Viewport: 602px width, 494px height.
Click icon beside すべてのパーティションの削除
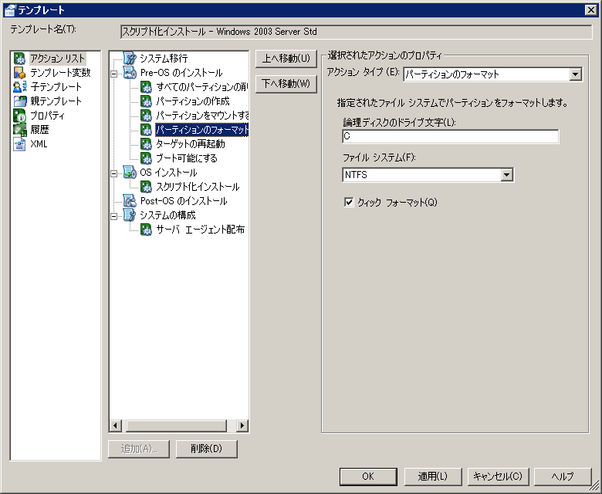146,87
